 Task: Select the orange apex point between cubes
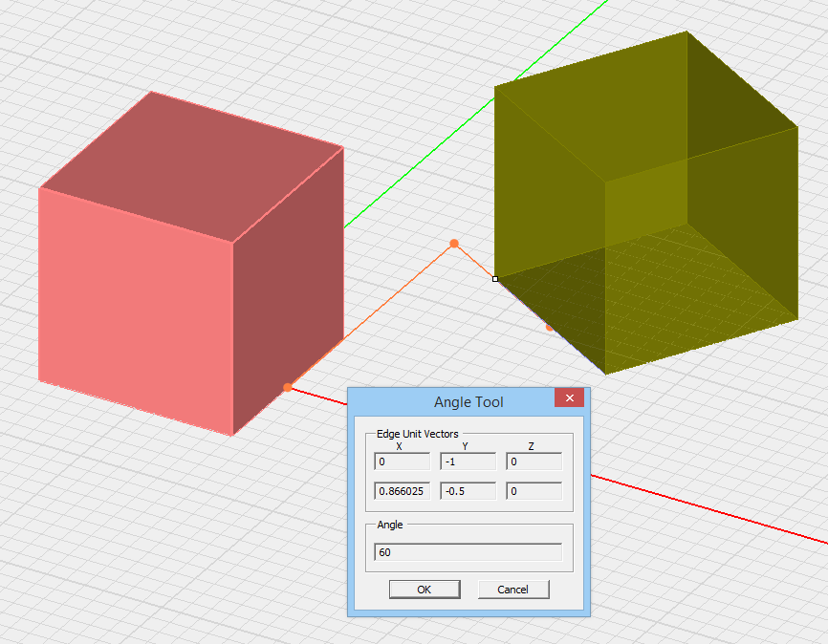[x=454, y=244]
